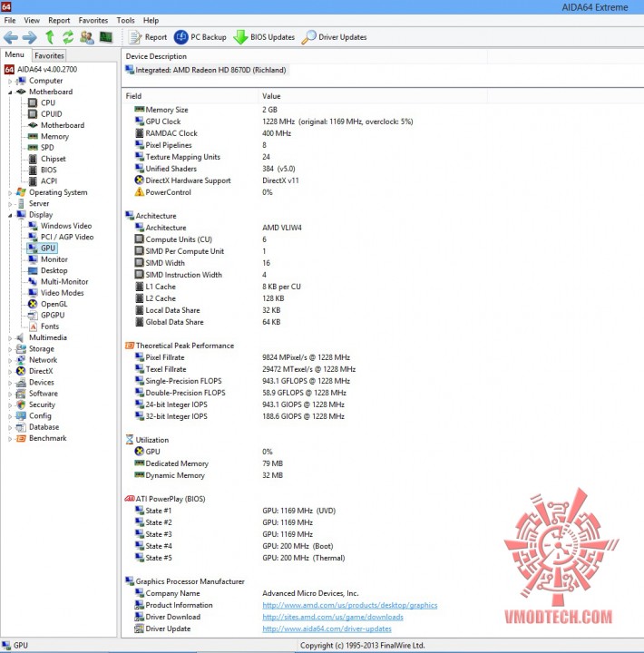Image resolution: width=644 pixels, height=653 pixels.
Task: Select the OpenGL tree item
Action: 47,304
